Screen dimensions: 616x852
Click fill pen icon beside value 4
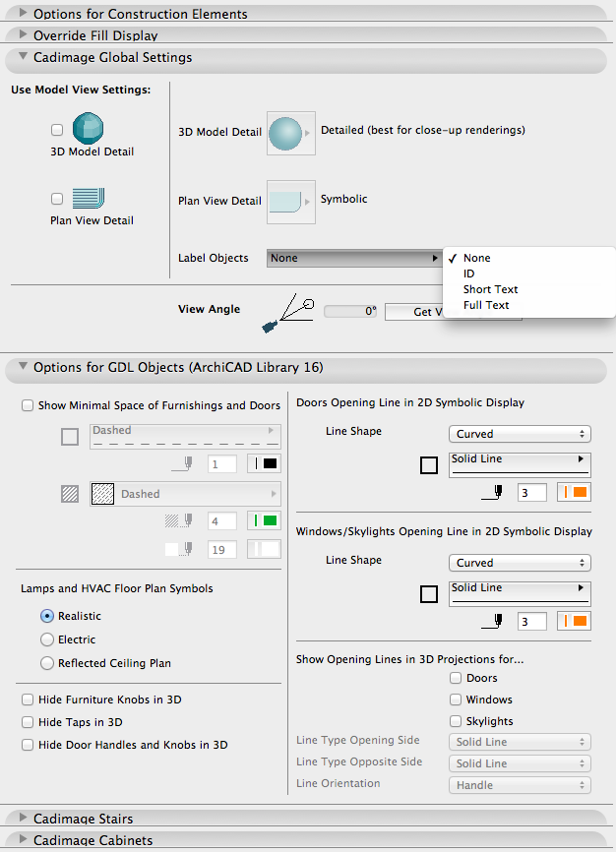179,521
